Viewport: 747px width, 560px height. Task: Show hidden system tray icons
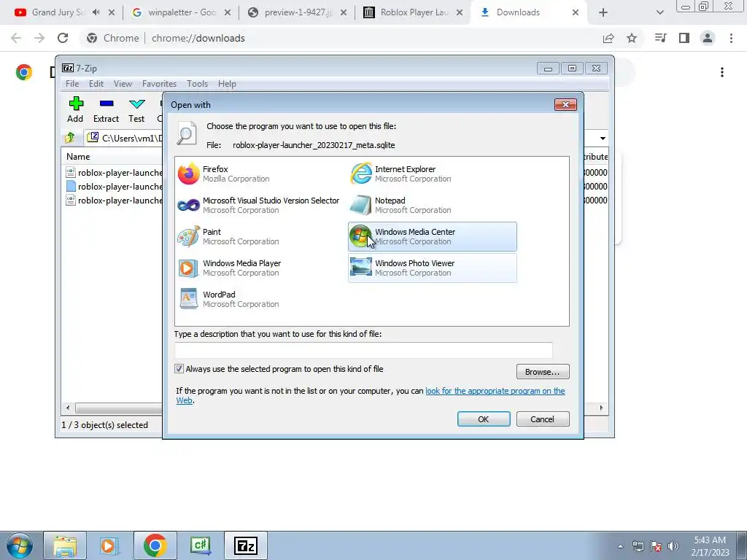click(620, 546)
